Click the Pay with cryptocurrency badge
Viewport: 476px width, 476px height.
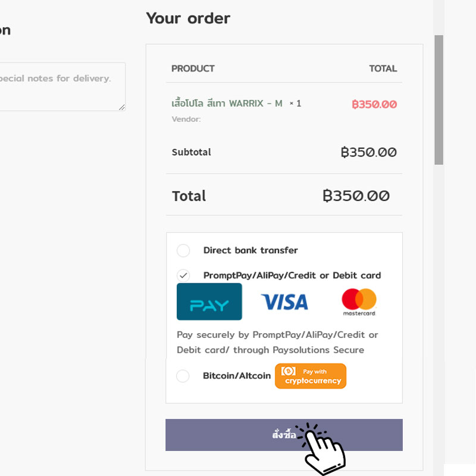pos(310,376)
